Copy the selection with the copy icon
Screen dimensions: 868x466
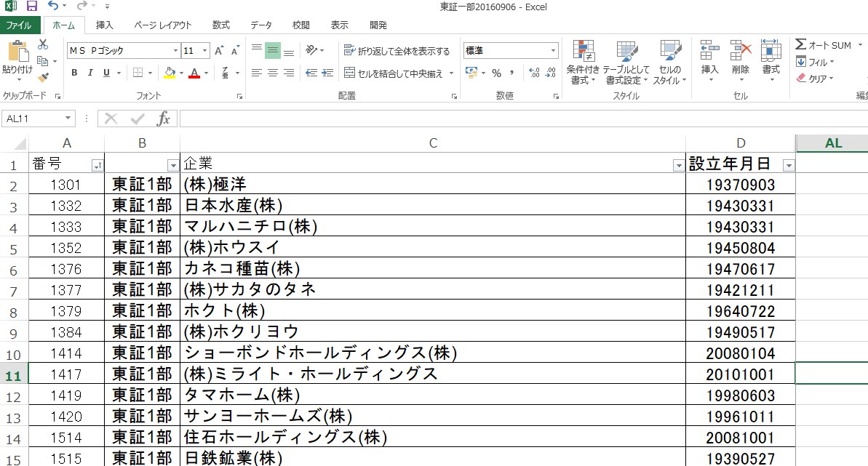42,61
